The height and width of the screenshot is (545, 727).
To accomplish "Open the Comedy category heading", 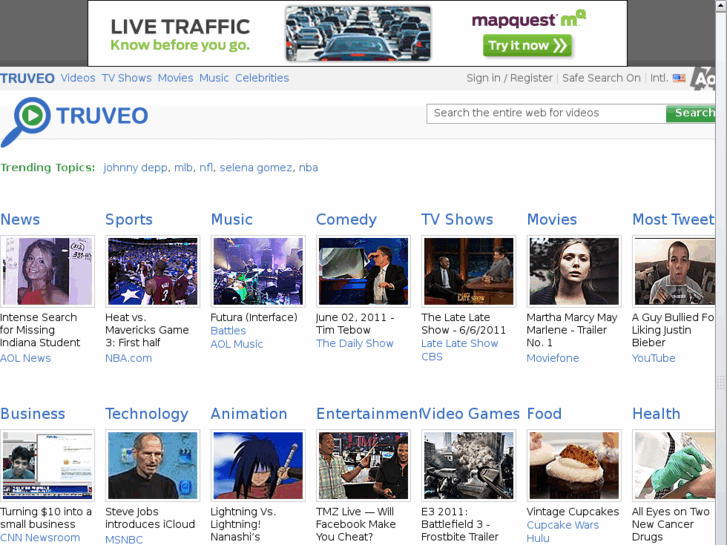I will [346, 219].
